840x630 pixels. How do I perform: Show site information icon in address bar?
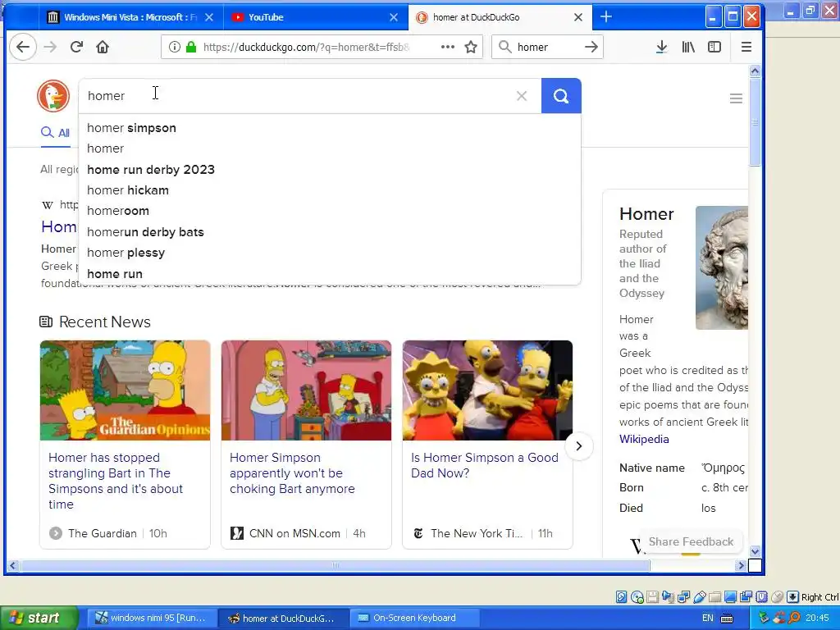pos(174,47)
